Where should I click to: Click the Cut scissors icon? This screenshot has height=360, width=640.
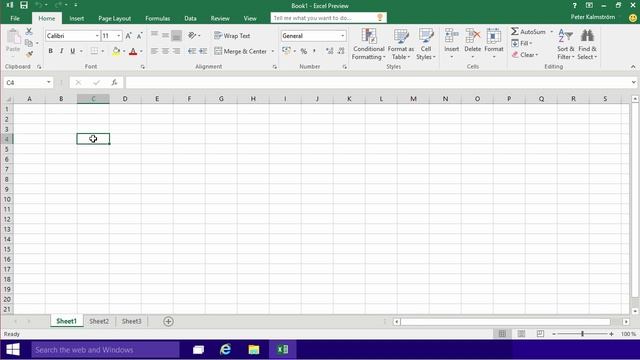click(29, 31)
